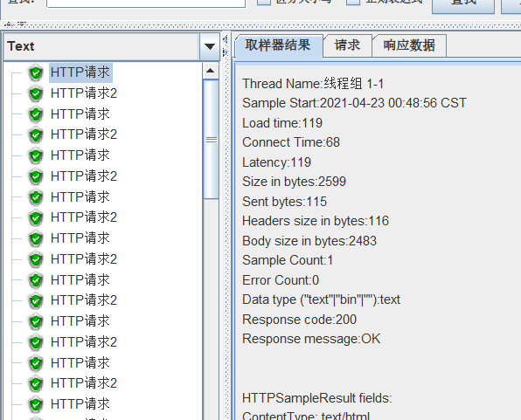Click the horizontal divider's up arrow

[x=9, y=24]
